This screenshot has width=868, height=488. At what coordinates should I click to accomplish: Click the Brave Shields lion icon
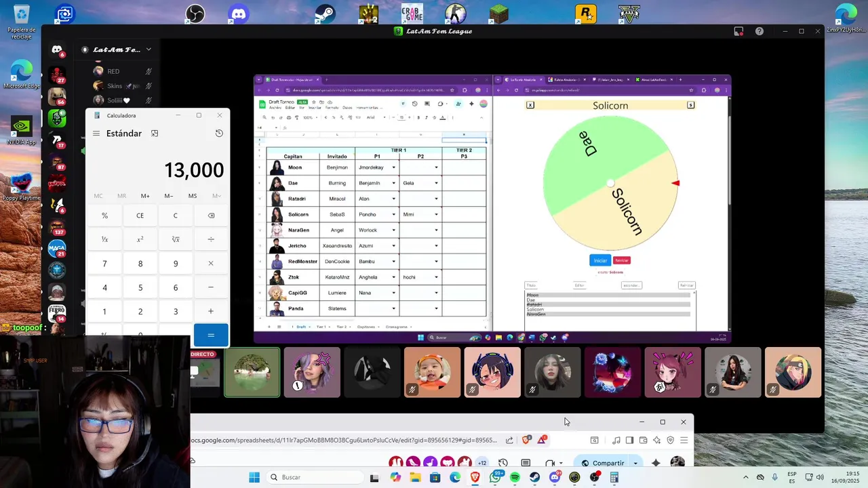point(526,440)
